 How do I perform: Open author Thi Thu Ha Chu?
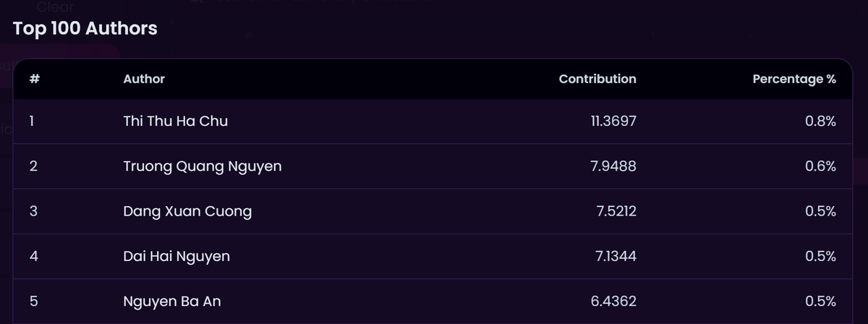click(x=176, y=121)
